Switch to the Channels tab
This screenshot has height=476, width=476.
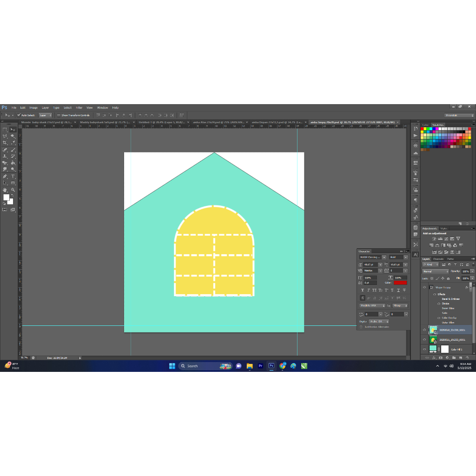[438, 259]
